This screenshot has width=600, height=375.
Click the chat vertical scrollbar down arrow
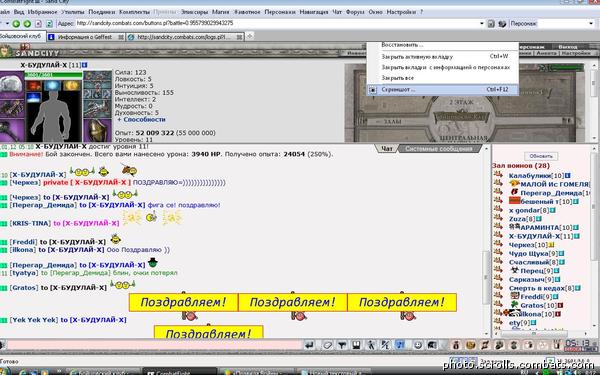click(487, 334)
